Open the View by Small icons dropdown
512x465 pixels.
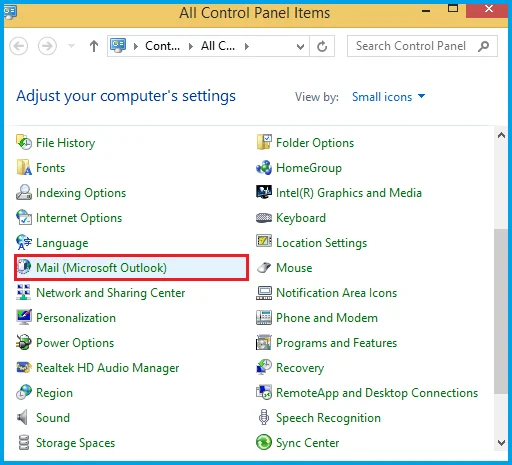[389, 97]
